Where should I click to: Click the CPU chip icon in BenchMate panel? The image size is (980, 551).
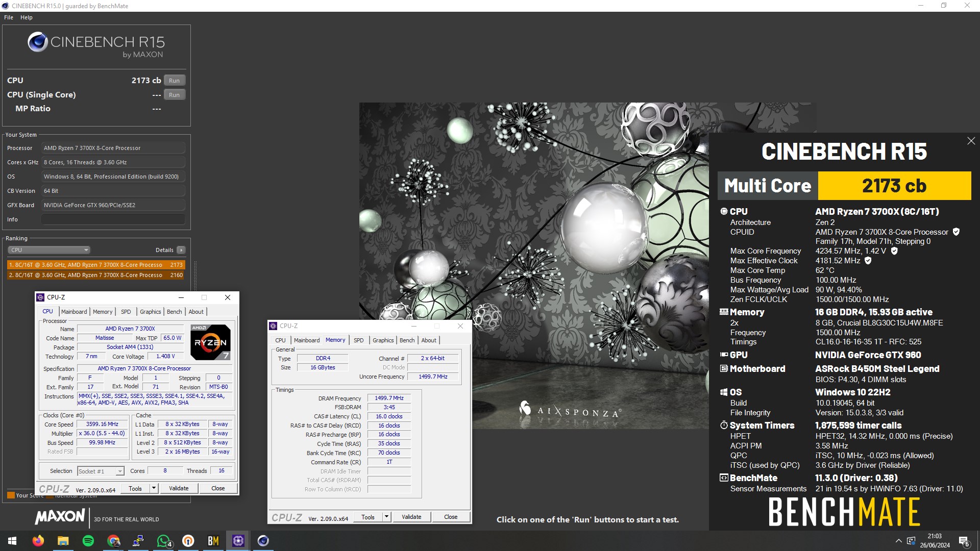click(724, 211)
